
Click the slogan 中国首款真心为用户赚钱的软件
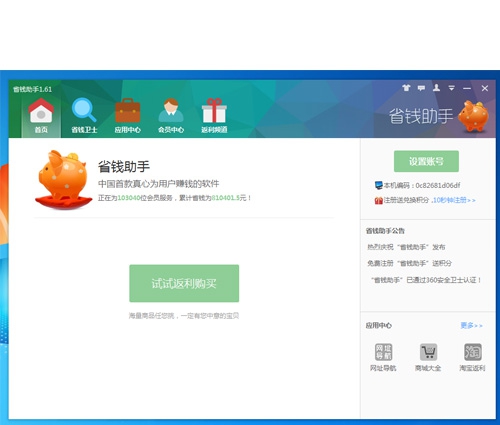pos(158,184)
